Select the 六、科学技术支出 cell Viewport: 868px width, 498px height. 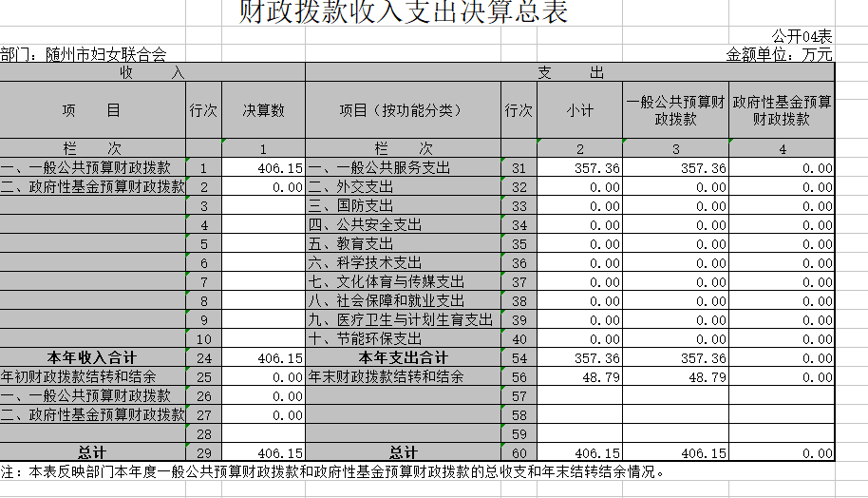[403, 263]
